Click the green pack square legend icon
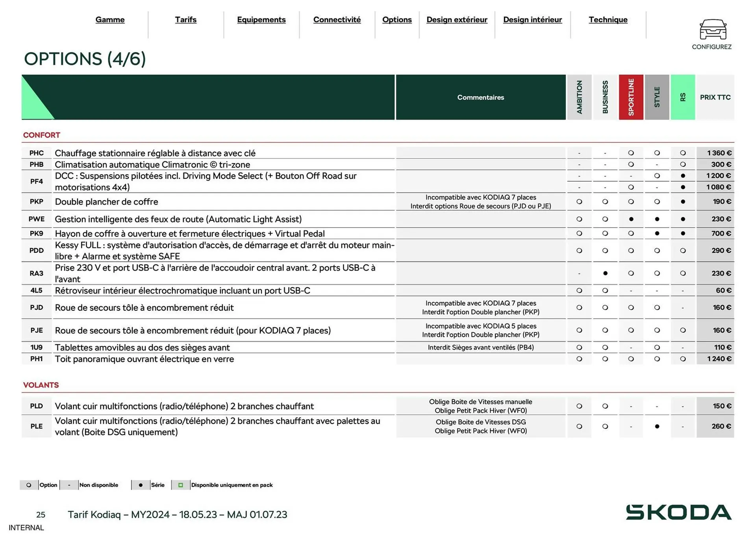Viewport: 756px width, 535px height. point(181,485)
